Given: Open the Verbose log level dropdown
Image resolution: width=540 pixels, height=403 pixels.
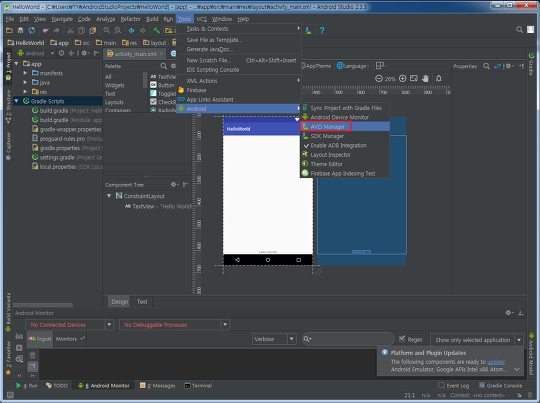Looking at the screenshot, I should coord(274,339).
